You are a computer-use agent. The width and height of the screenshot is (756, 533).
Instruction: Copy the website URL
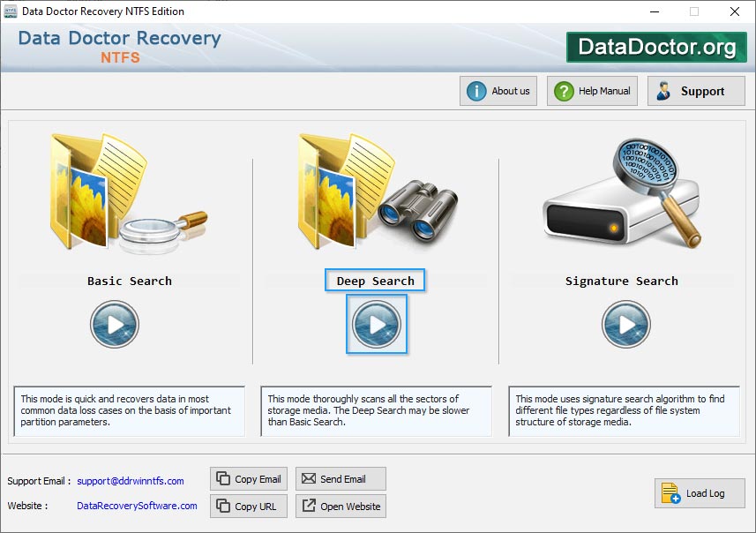pos(249,506)
